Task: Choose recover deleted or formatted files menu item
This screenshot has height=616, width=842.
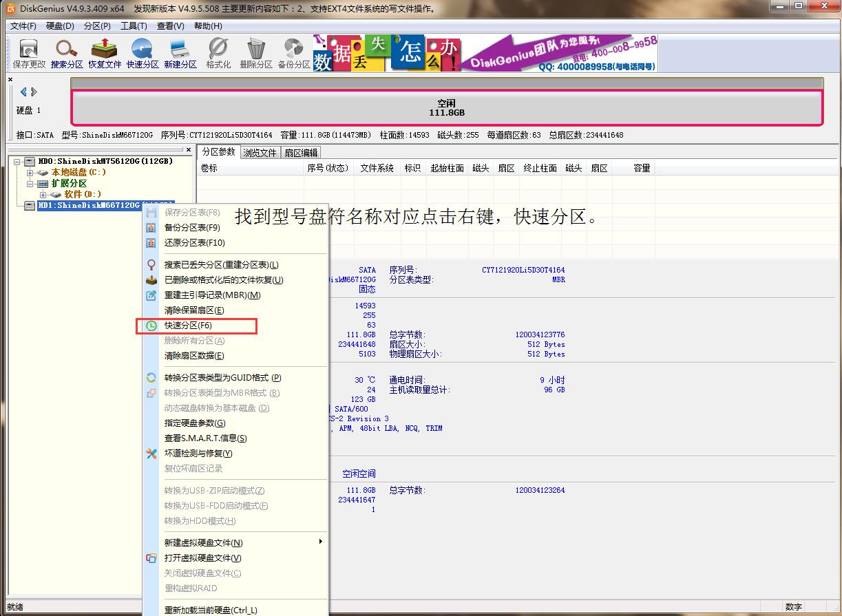Action: click(x=235, y=279)
